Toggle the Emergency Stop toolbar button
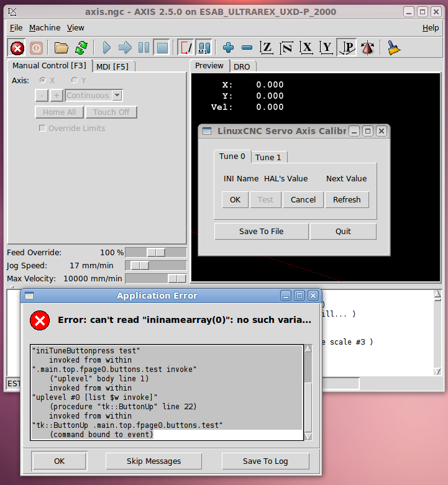The width and height of the screenshot is (448, 485). coord(17,48)
